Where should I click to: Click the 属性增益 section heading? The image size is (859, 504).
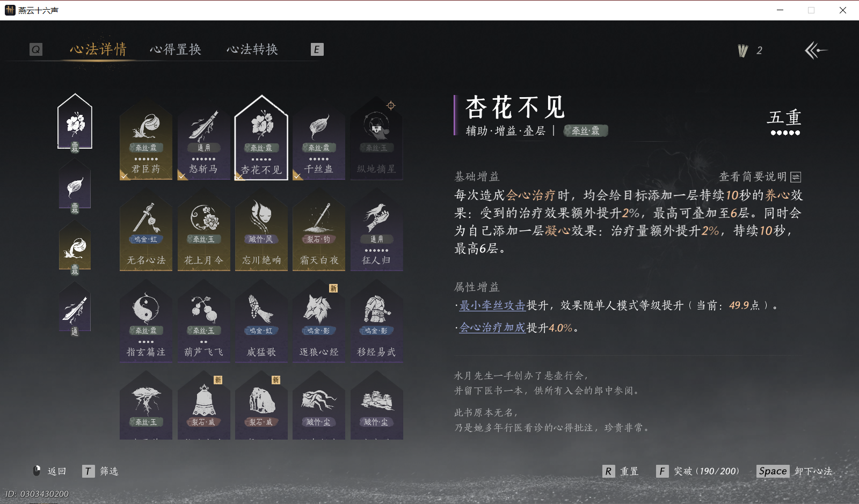477,287
